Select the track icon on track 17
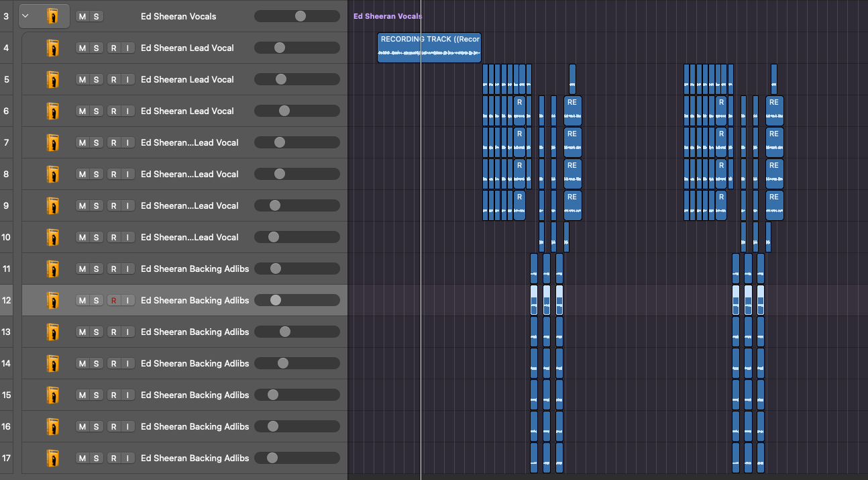868x480 pixels. click(x=52, y=458)
